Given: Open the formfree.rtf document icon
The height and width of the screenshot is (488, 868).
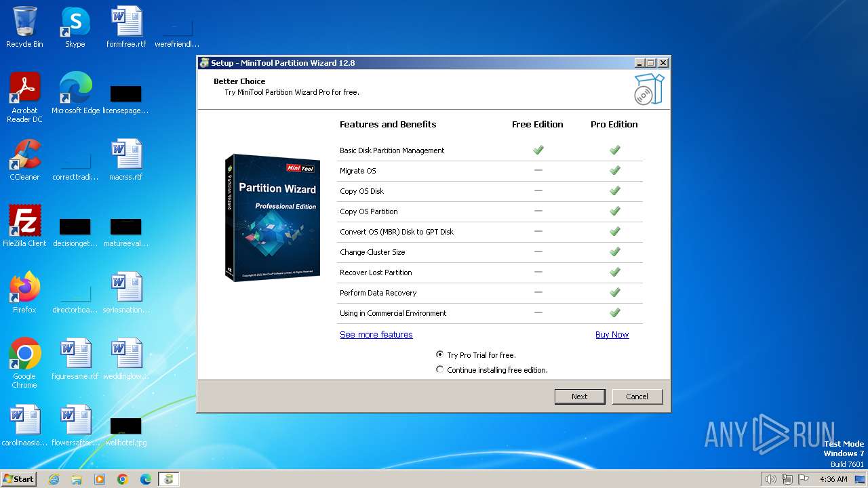Looking at the screenshot, I should click(126, 28).
